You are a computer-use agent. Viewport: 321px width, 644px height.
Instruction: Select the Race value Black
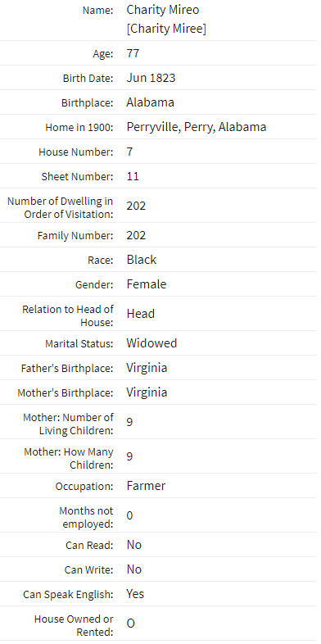click(x=141, y=260)
